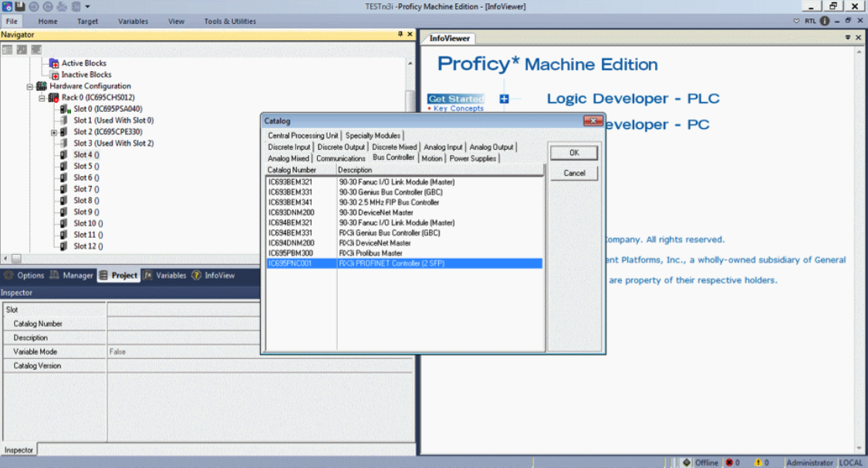Click the Save floppy disk icon
The image size is (868, 468).
click(20, 7)
